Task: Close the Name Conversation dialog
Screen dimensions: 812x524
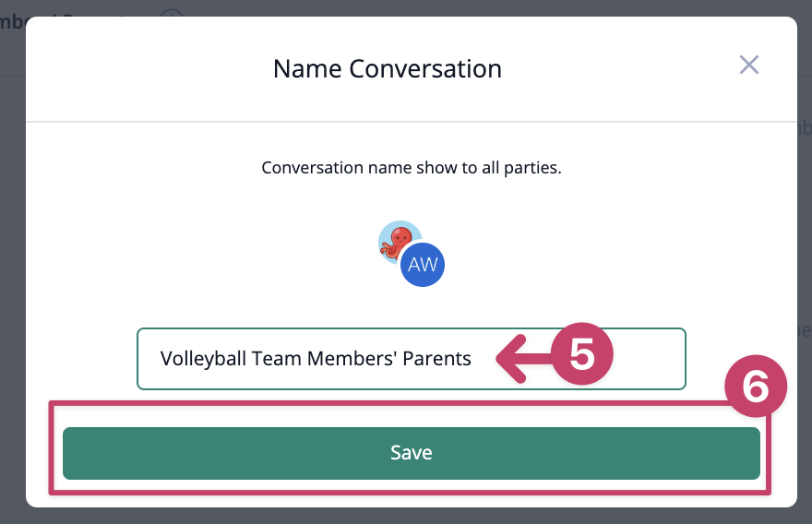Action: 749,65
